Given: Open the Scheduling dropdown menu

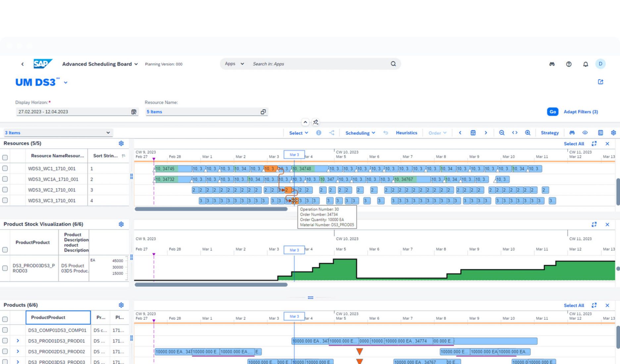Looking at the screenshot, I should [x=360, y=133].
